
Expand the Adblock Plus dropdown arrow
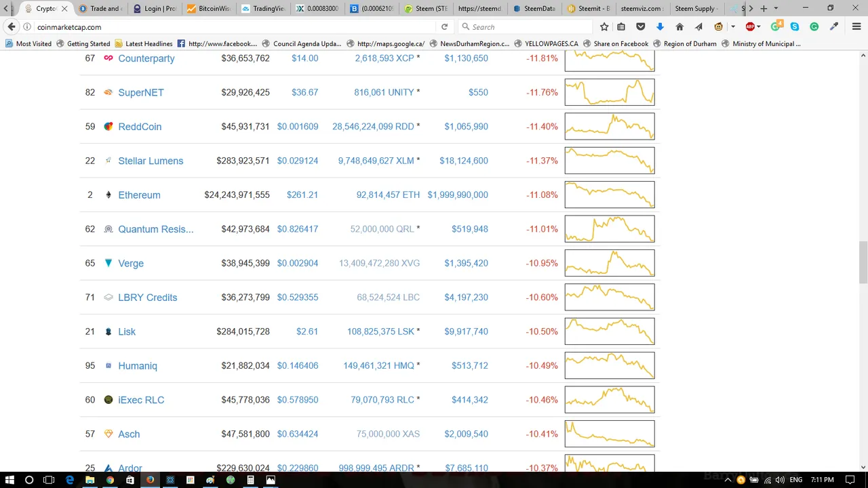coord(759,27)
